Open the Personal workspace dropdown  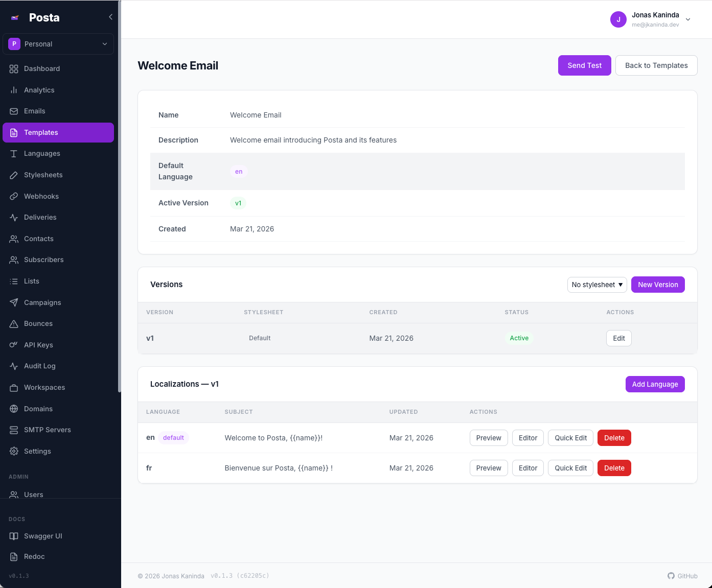pos(58,44)
